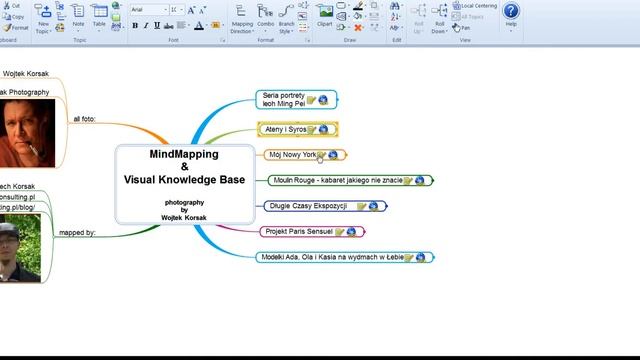This screenshot has width=640, height=360.
Task: Increase font size with the large A icon
Action: (191, 10)
